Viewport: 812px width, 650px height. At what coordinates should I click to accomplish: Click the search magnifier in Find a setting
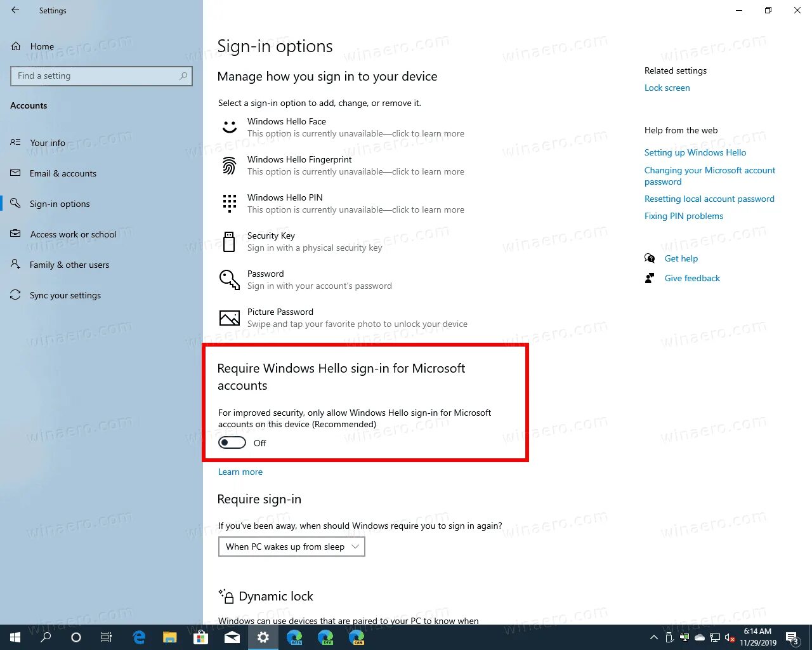tap(183, 76)
